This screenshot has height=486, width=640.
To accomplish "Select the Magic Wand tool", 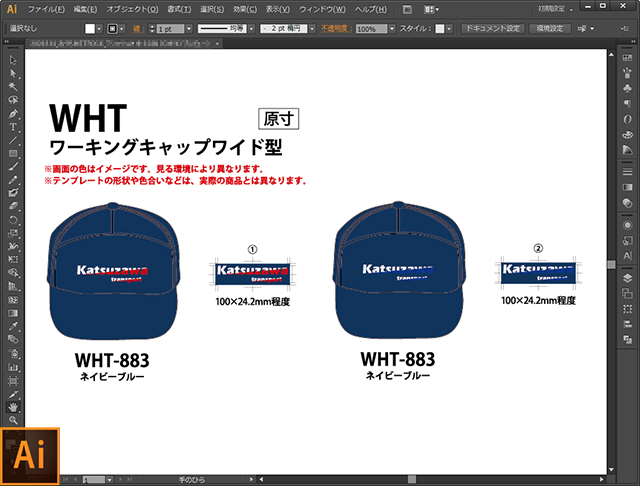I will click(13, 87).
